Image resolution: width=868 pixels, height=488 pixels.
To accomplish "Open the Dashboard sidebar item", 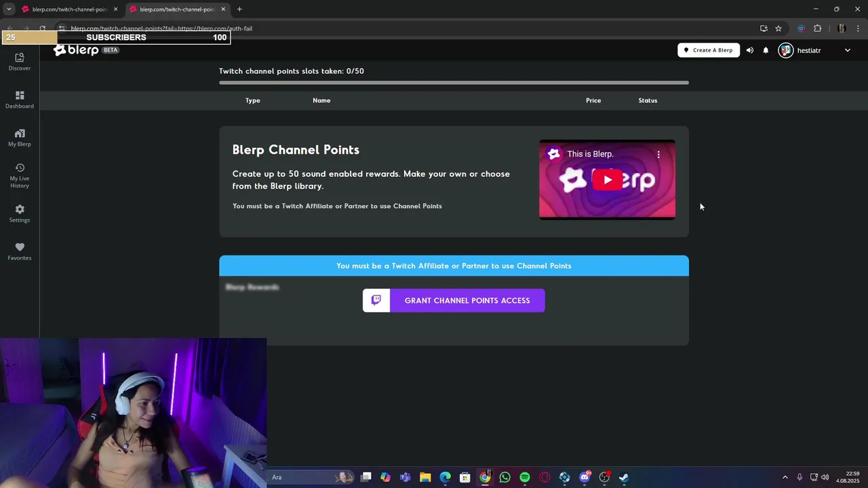I will (20, 100).
